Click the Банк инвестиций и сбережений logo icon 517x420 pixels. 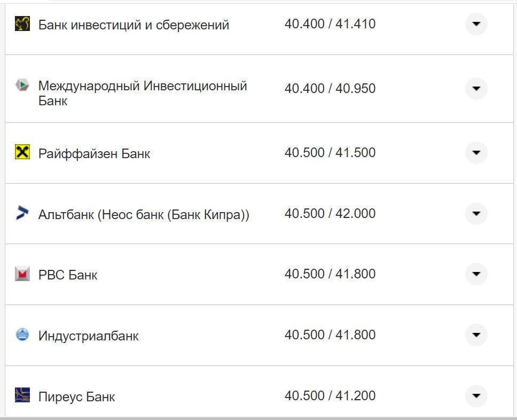[x=21, y=24]
